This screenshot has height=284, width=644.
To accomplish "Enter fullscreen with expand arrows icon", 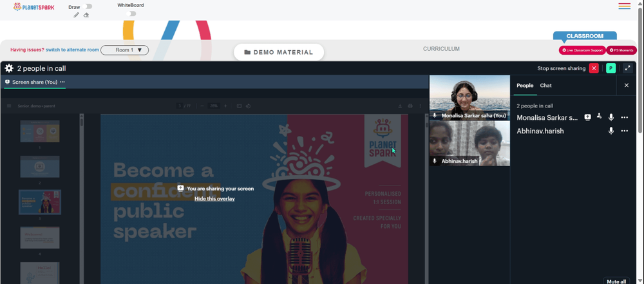I will click(x=627, y=68).
